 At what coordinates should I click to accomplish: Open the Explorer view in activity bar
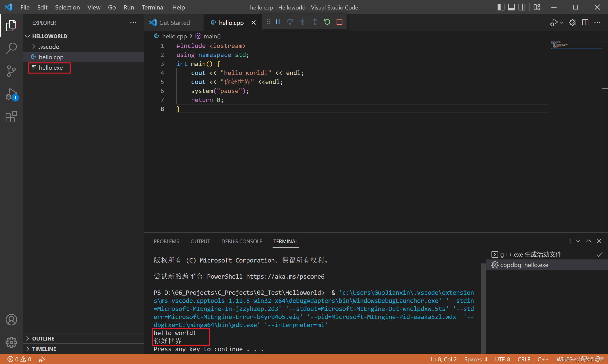coord(11,26)
